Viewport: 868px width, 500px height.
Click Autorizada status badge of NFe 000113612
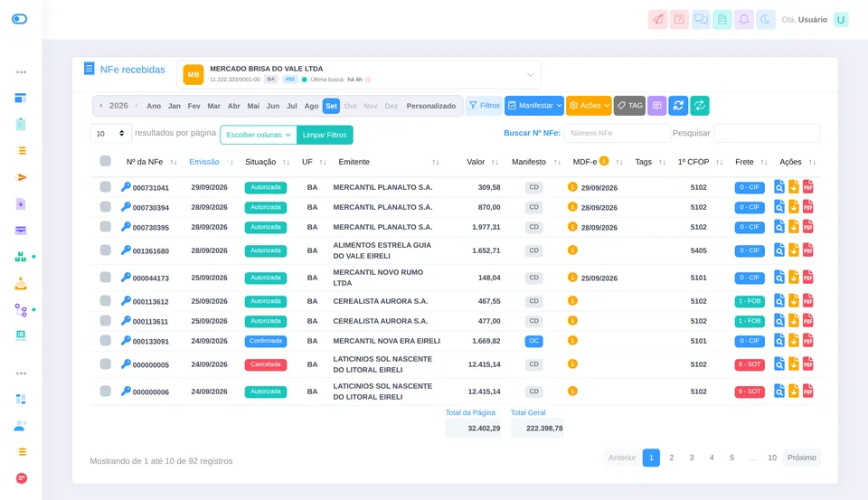tap(266, 301)
